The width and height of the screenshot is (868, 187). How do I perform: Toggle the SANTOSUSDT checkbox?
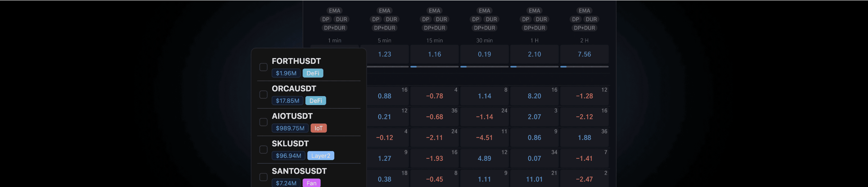click(263, 177)
